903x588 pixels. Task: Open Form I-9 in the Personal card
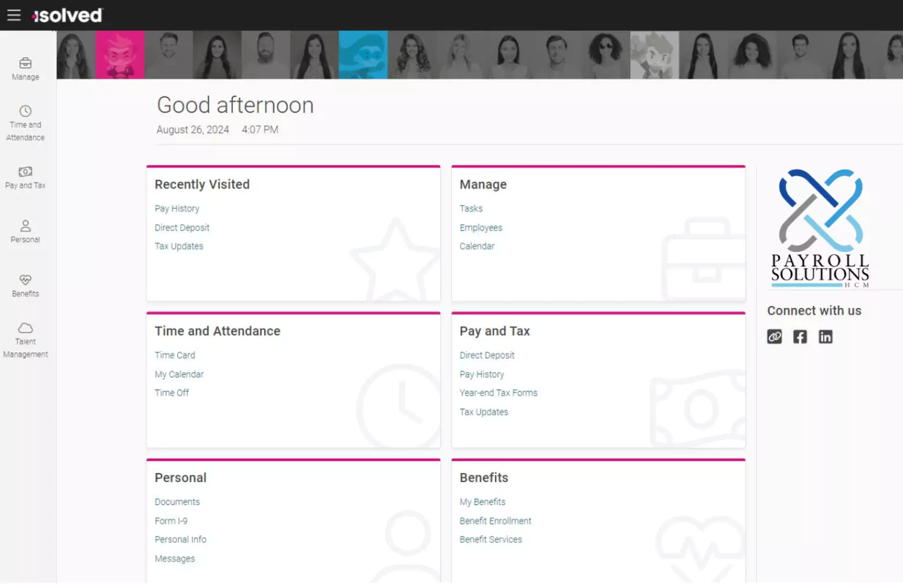(171, 521)
